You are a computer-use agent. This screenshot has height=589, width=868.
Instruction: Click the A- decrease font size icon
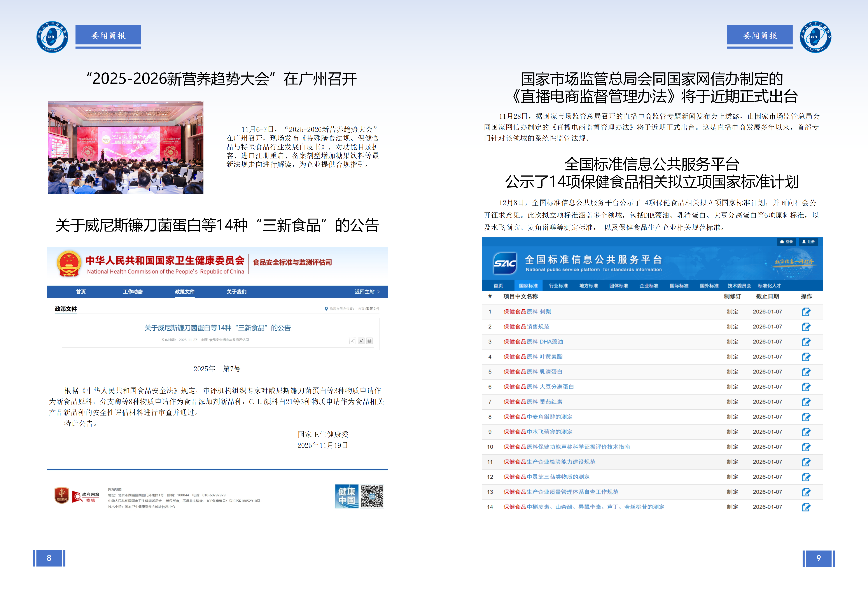pos(352,341)
